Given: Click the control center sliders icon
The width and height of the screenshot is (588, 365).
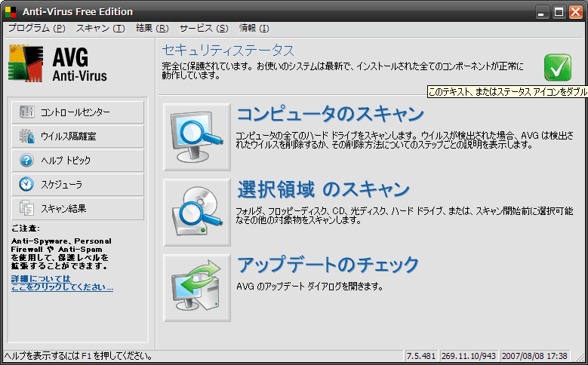Looking at the screenshot, I should pos(26,112).
